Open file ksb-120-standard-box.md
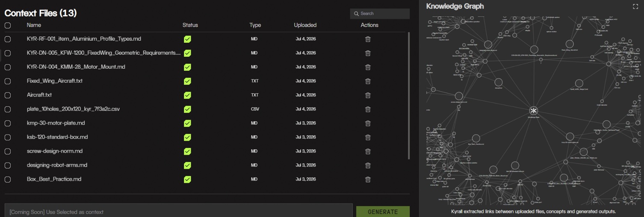The height and width of the screenshot is (217, 644). click(57, 137)
